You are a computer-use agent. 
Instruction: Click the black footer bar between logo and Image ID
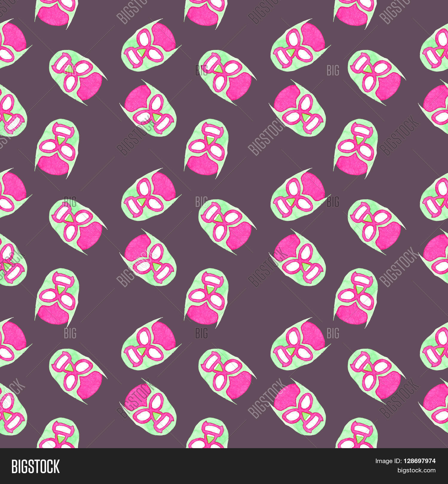tap(209, 466)
